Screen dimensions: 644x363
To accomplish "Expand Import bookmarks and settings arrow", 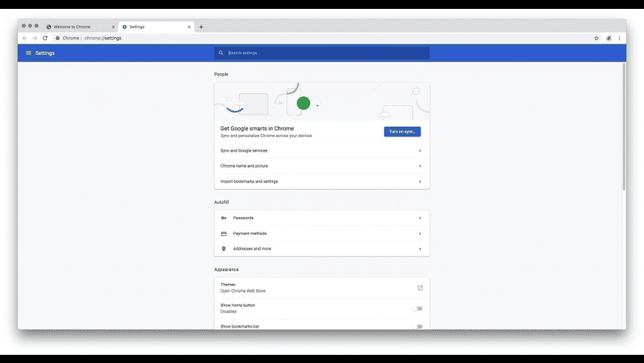I will (420, 181).
